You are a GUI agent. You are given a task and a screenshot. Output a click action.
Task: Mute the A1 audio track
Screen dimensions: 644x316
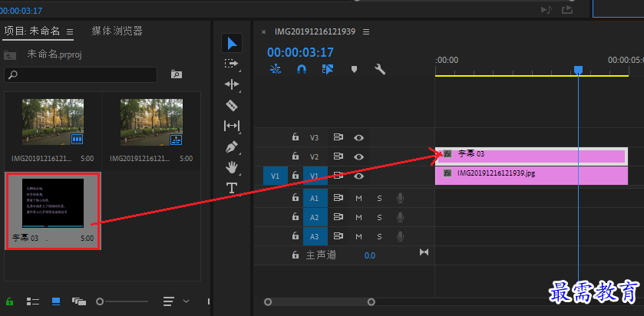click(358, 198)
